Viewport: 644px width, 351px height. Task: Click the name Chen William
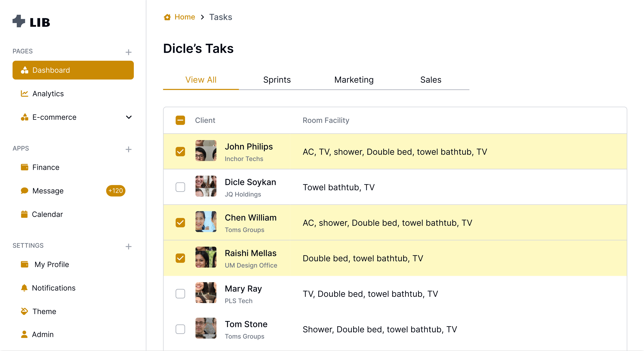[251, 217]
